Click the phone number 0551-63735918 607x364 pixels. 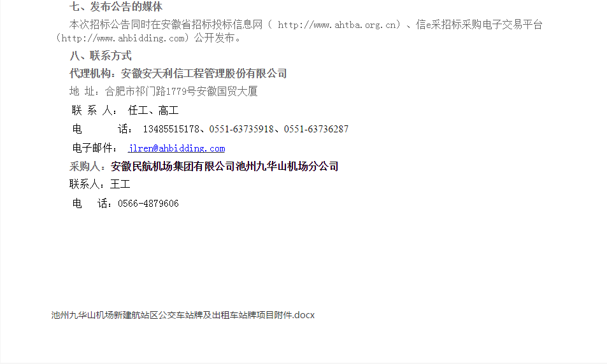coord(241,129)
